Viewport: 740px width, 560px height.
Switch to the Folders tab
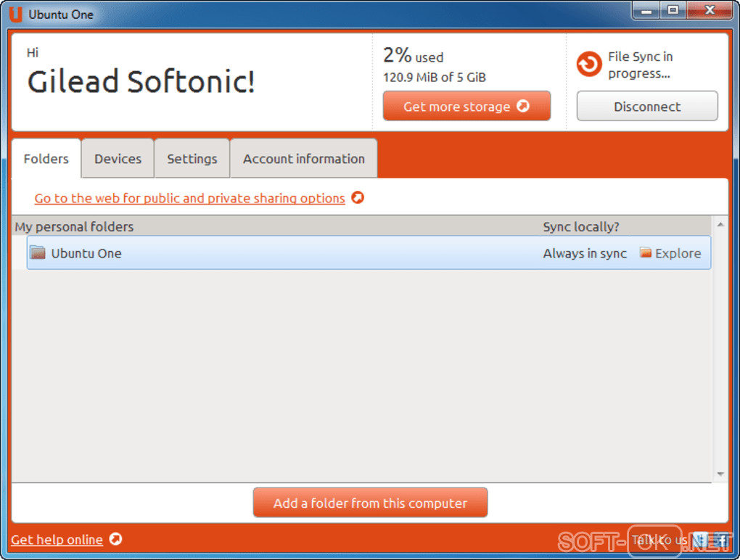tap(46, 159)
